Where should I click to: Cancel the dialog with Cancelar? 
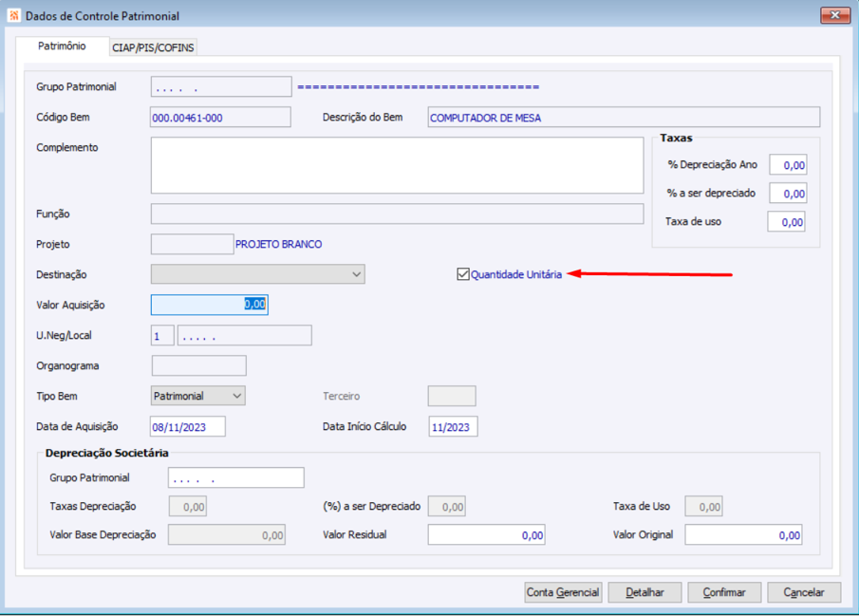pyautogui.click(x=804, y=592)
